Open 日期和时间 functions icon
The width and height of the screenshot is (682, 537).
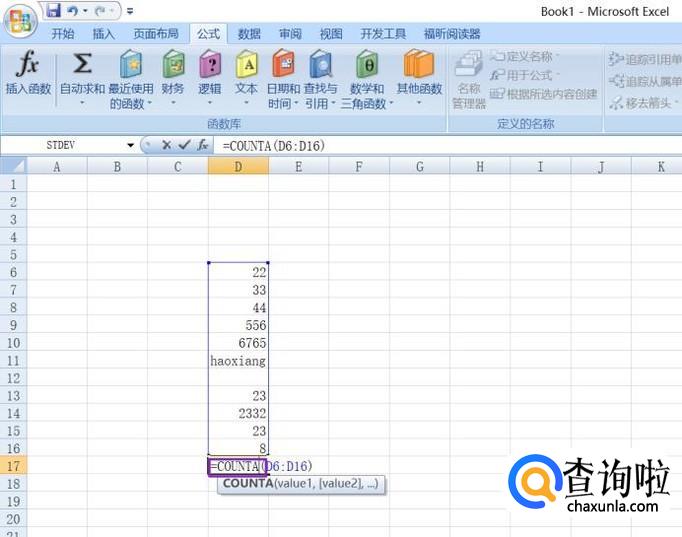(283, 64)
